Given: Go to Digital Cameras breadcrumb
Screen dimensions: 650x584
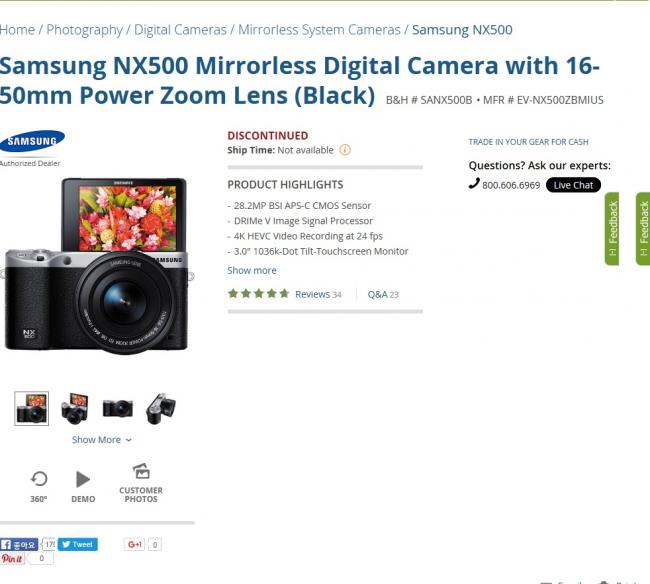Looking at the screenshot, I should [180, 30].
